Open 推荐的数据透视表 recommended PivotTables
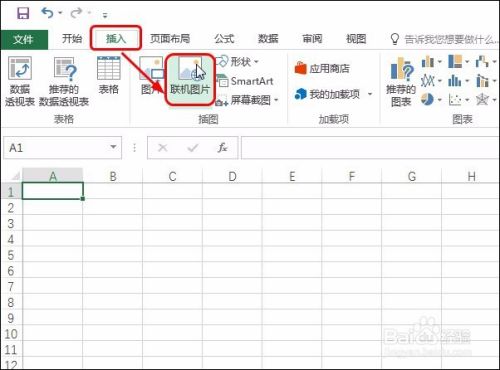 click(64, 81)
